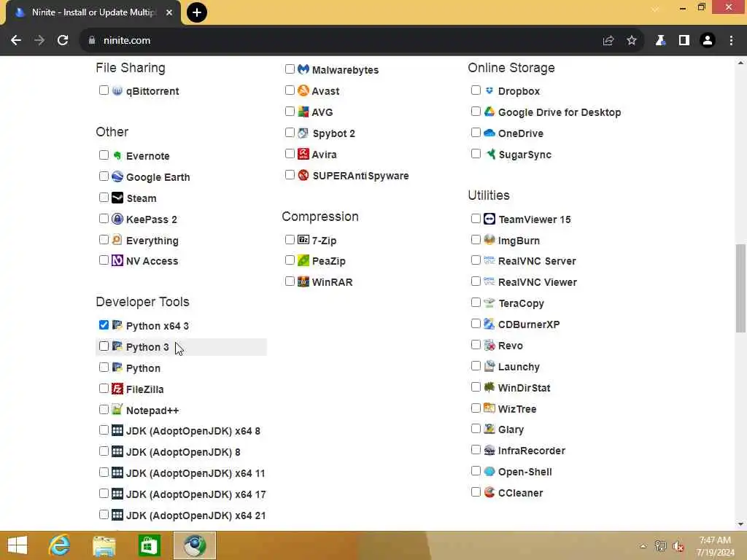747x560 pixels.
Task: Check the PeaZip checkbox
Action: tap(290, 260)
